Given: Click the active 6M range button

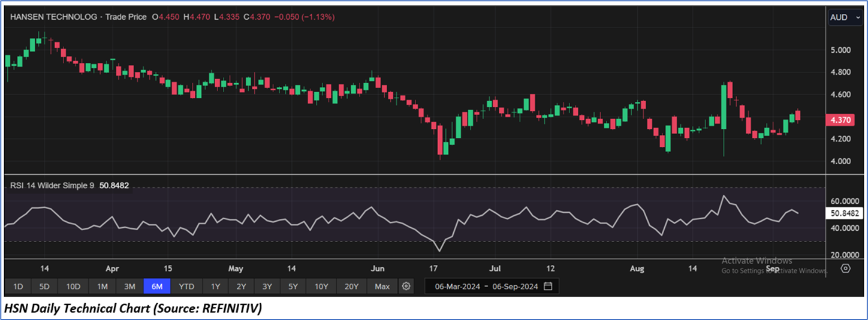Looking at the screenshot, I should point(157,286).
